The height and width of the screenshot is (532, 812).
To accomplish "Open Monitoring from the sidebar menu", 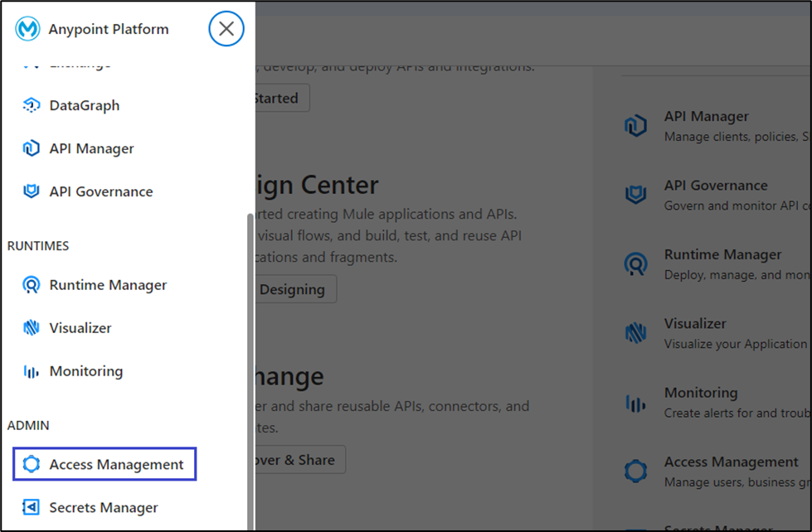I will (85, 371).
